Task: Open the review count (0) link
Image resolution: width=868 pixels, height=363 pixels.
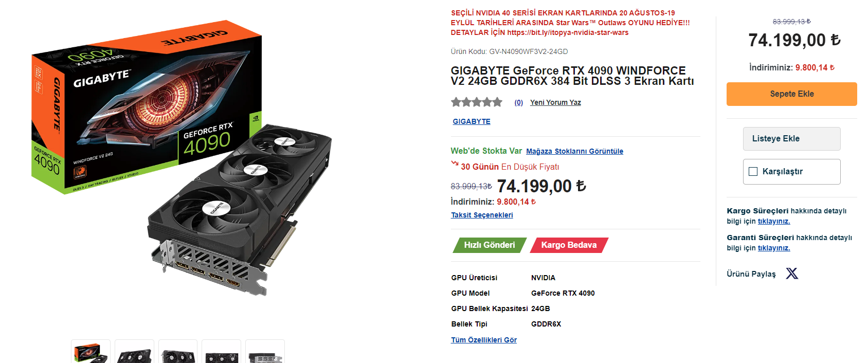Action: click(519, 102)
